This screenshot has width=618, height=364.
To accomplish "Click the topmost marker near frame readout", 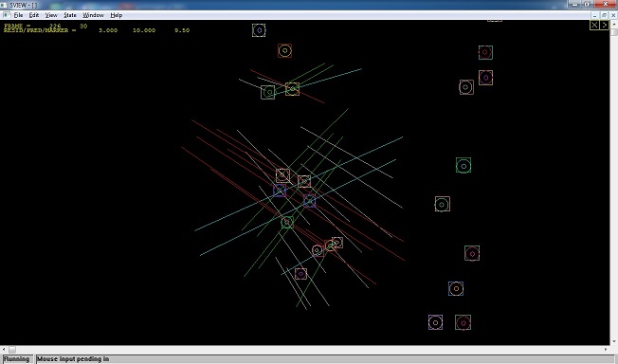I will tap(259, 30).
